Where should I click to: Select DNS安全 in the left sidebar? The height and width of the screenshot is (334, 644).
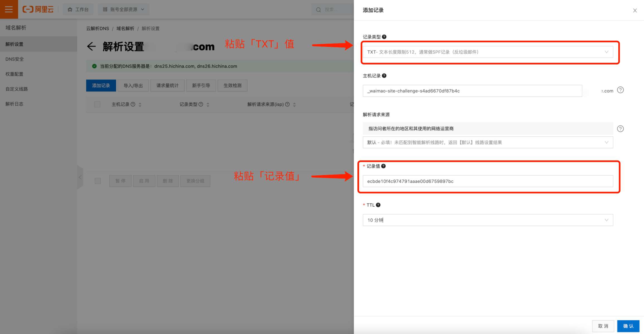coord(15,59)
